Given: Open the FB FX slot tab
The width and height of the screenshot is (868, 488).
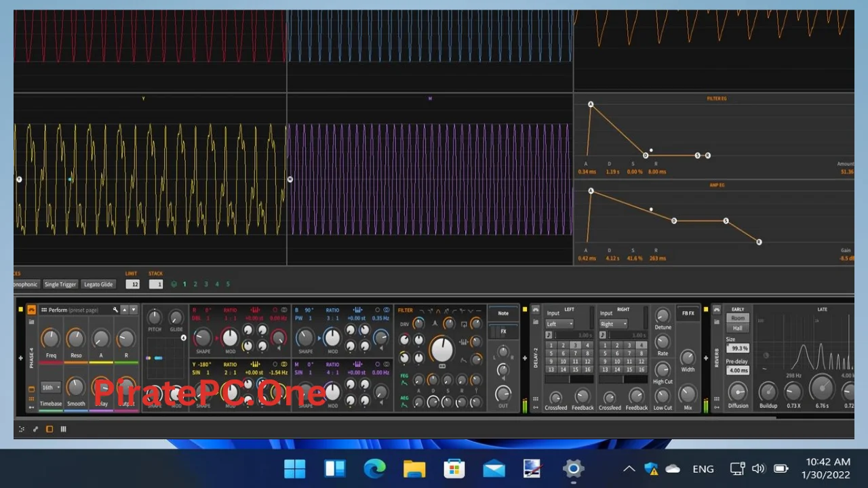Looking at the screenshot, I should click(x=688, y=313).
